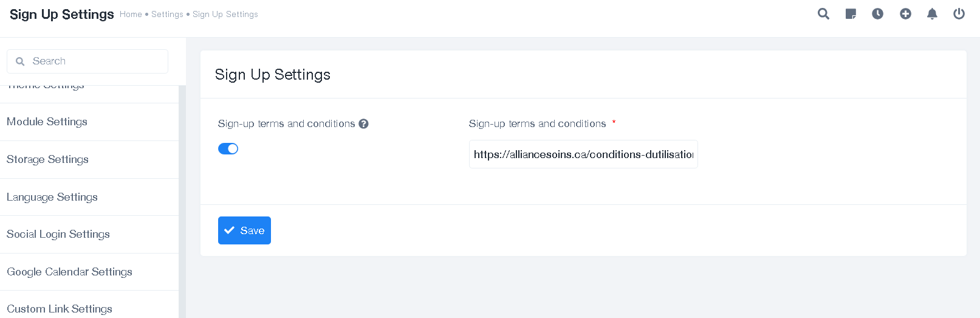Open sticky notes icon in header
The height and width of the screenshot is (318, 980).
pos(851,14)
